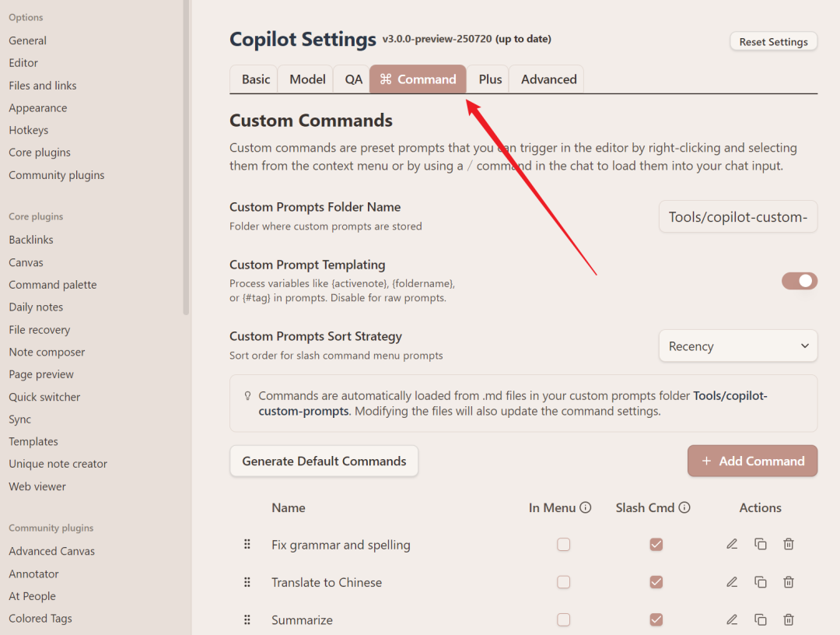Open Files and links settings
The width and height of the screenshot is (840, 635).
[x=42, y=85]
